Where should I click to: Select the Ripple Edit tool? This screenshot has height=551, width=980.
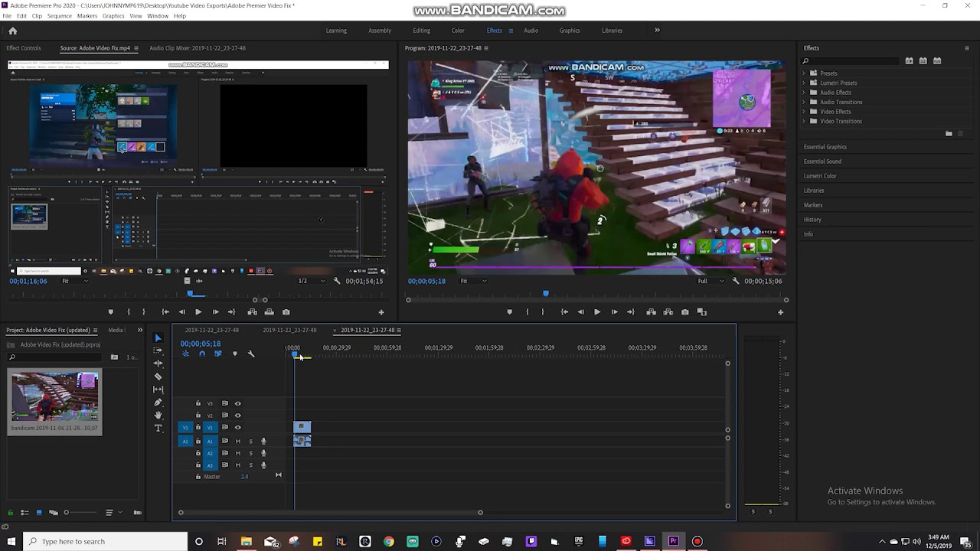coord(158,364)
